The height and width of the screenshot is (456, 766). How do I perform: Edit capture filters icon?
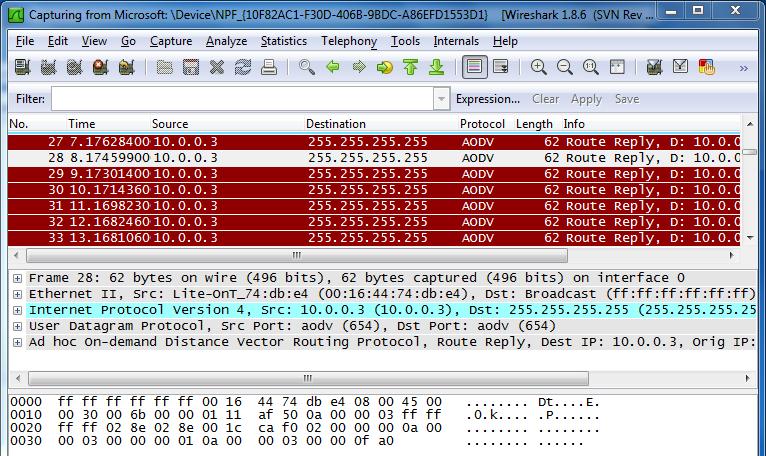[x=655, y=67]
